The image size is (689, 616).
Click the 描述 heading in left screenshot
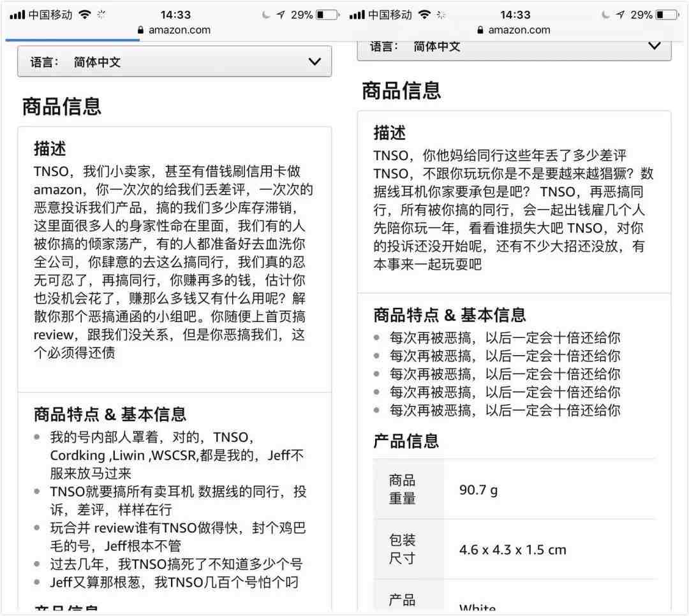[50, 149]
